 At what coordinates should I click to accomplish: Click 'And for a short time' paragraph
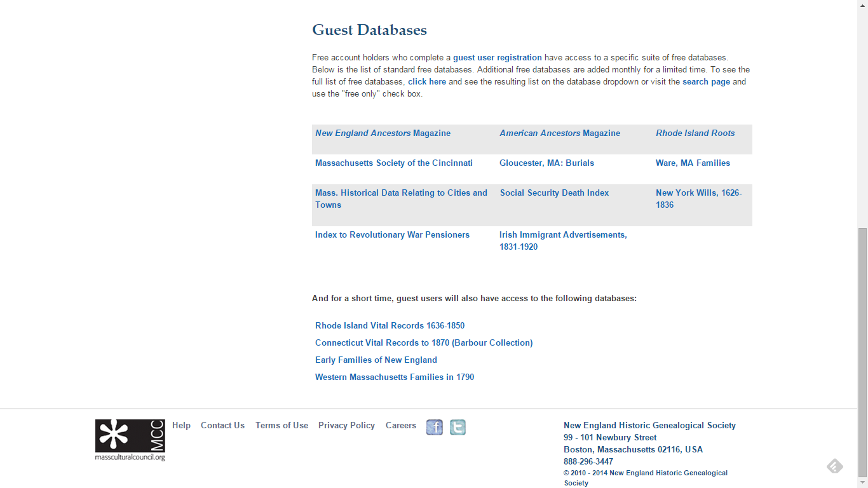tap(474, 298)
